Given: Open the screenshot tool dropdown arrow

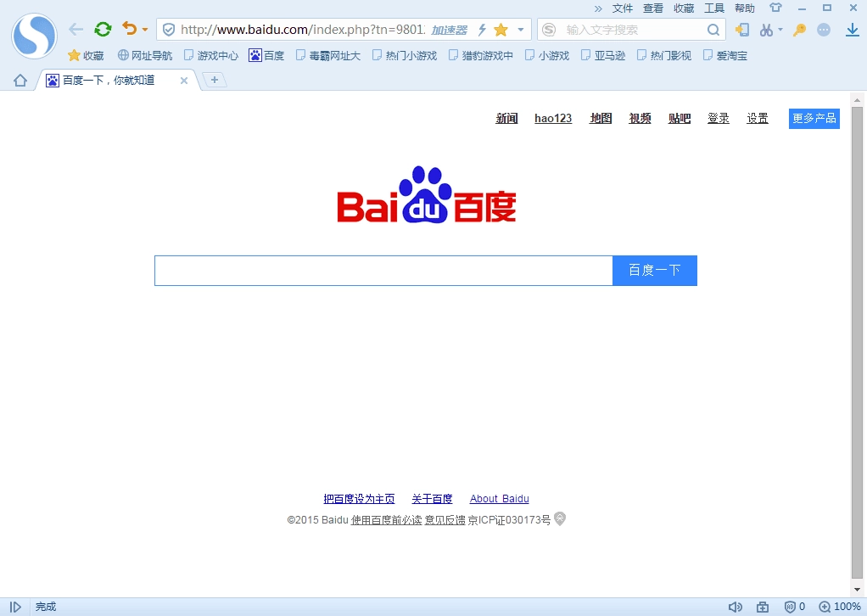Looking at the screenshot, I should point(780,30).
